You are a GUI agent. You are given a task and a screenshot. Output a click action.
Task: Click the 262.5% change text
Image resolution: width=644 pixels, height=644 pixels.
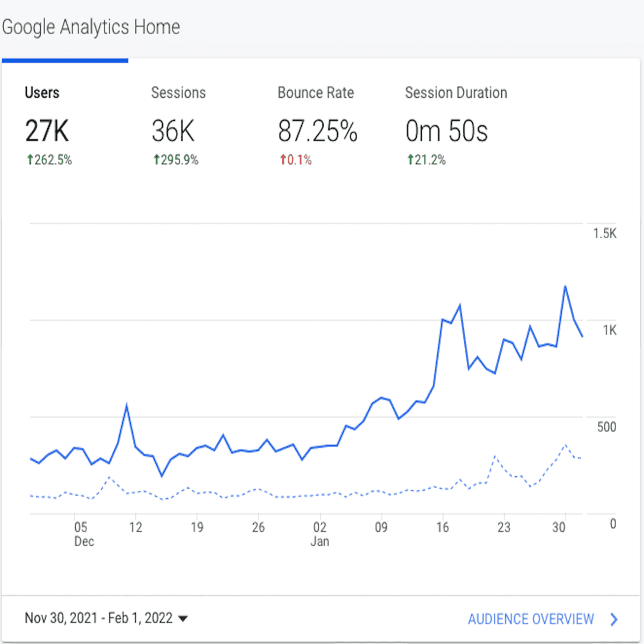[x=53, y=159]
